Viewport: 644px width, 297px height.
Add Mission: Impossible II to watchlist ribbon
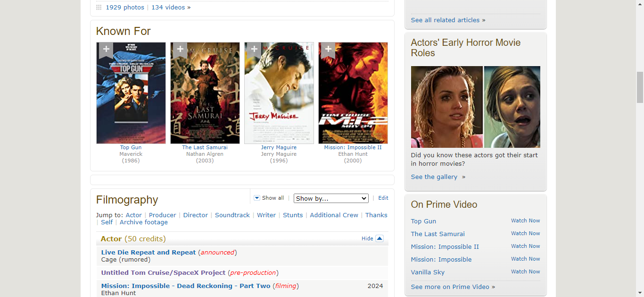click(328, 50)
